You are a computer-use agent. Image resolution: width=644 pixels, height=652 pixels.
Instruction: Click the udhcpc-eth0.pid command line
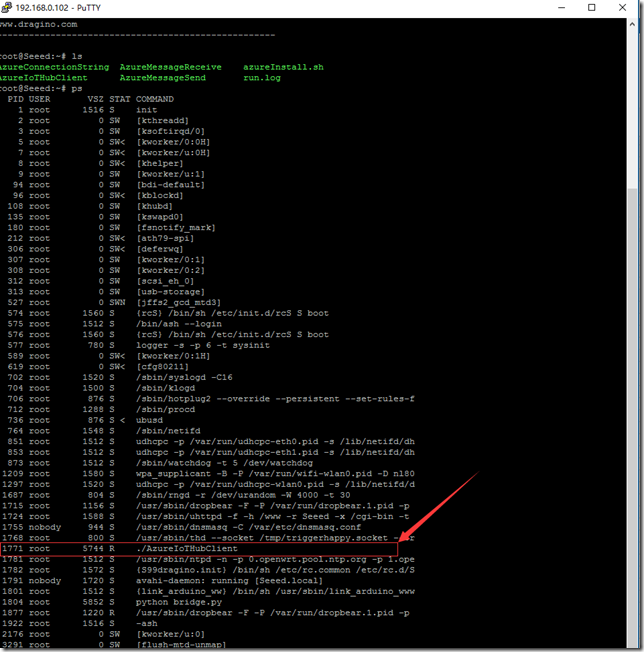click(275, 442)
